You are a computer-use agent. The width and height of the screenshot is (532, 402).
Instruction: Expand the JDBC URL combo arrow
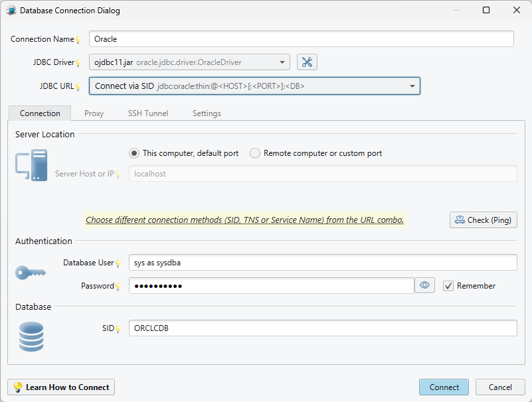pos(411,86)
